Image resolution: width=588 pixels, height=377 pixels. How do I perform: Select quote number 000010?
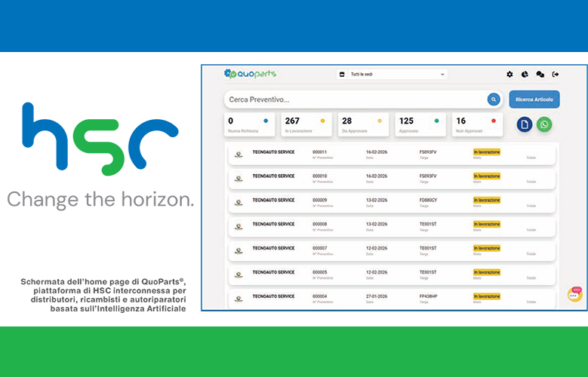(319, 176)
